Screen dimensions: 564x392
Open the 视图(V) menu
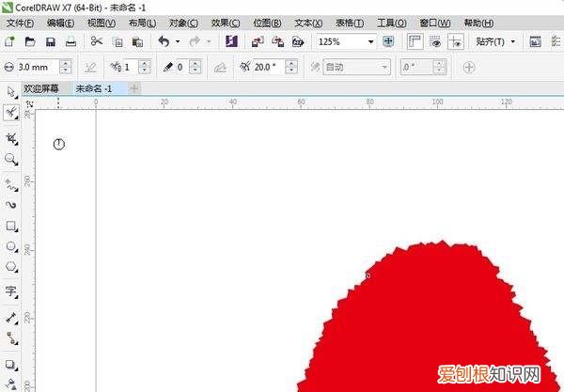102,23
